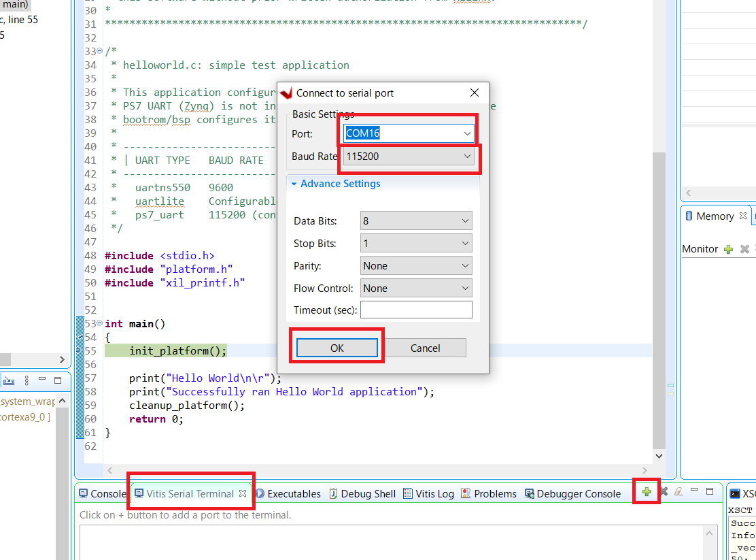Click the grey X remove icon next to Monitor
Image resolution: width=756 pixels, height=560 pixels.
point(745,249)
